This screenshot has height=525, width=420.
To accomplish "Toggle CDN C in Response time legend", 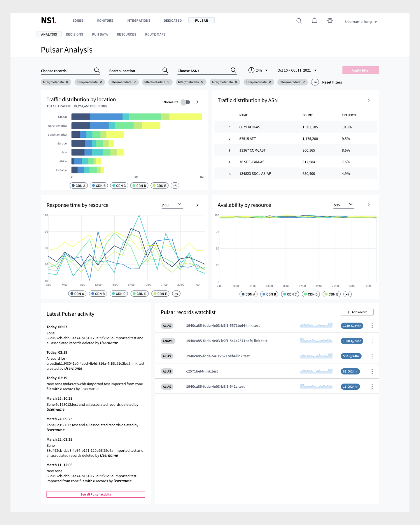I will [x=119, y=294].
